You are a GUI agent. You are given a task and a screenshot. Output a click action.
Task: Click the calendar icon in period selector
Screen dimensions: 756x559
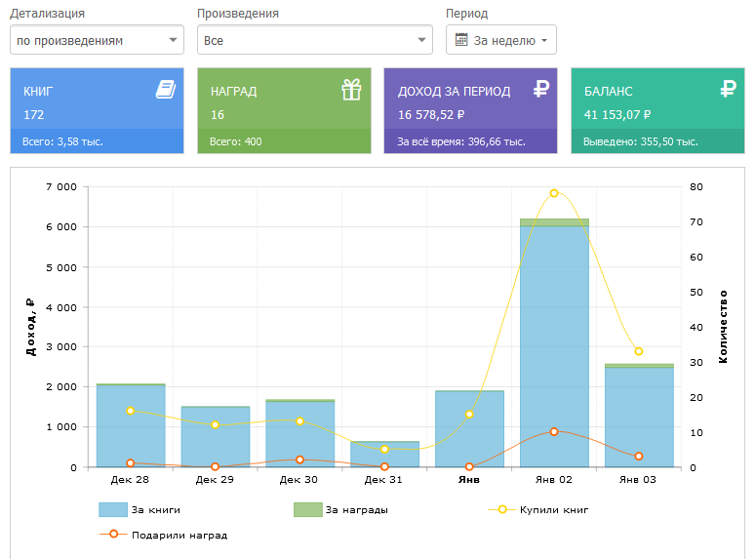click(x=462, y=40)
